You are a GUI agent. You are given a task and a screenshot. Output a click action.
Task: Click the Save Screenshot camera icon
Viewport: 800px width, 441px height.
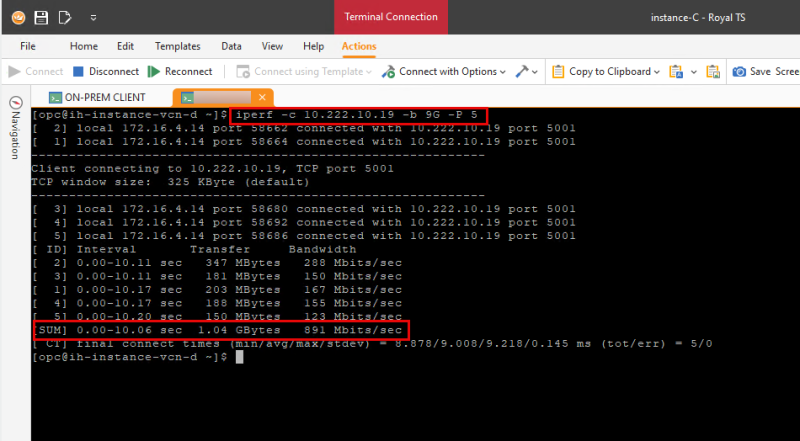(739, 72)
